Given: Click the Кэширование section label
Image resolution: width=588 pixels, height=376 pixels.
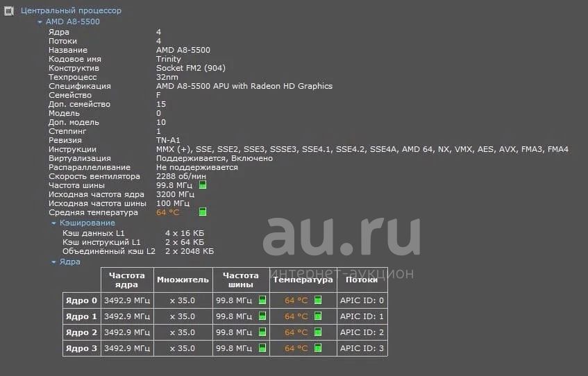Looking at the screenshot, I should click(x=87, y=223).
